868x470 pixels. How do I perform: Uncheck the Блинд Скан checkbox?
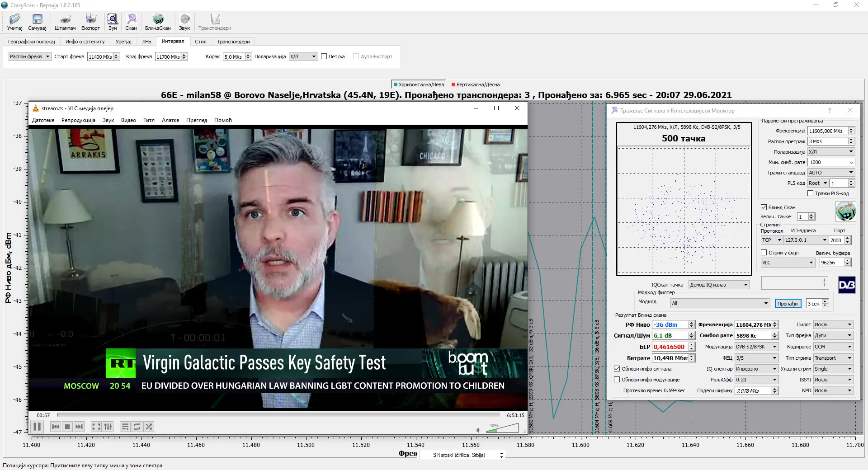tap(764, 207)
